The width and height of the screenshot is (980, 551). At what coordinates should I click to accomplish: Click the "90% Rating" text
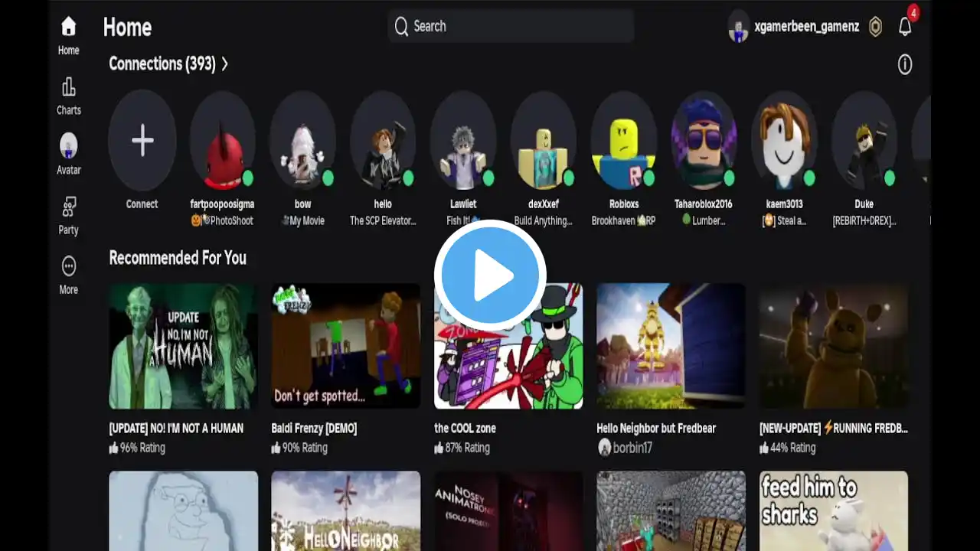(x=305, y=448)
